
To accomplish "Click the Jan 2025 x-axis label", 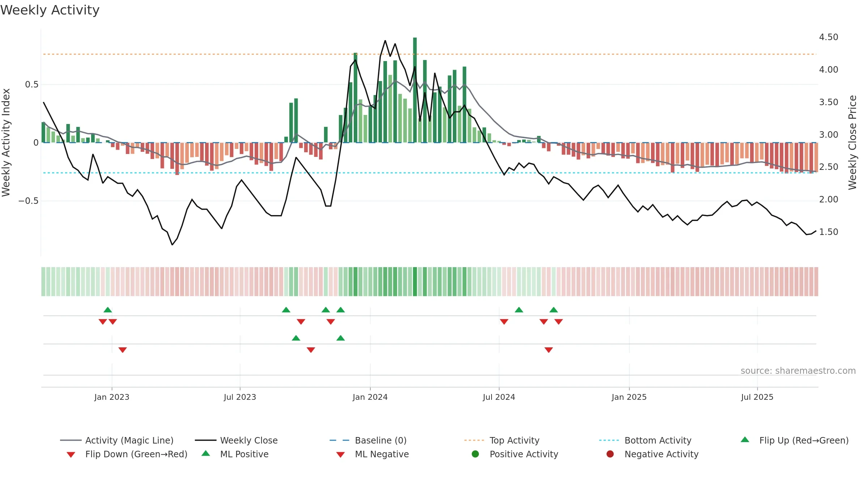I will (629, 397).
